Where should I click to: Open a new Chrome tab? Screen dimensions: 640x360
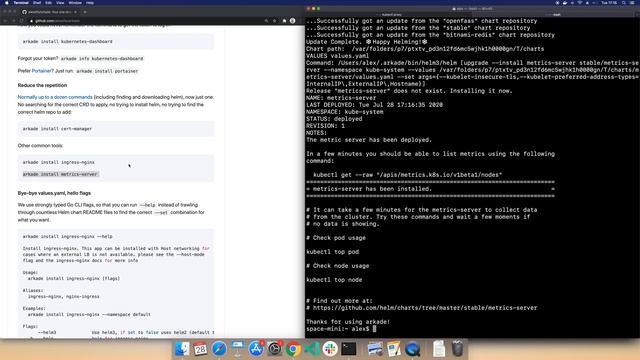tap(85, 12)
